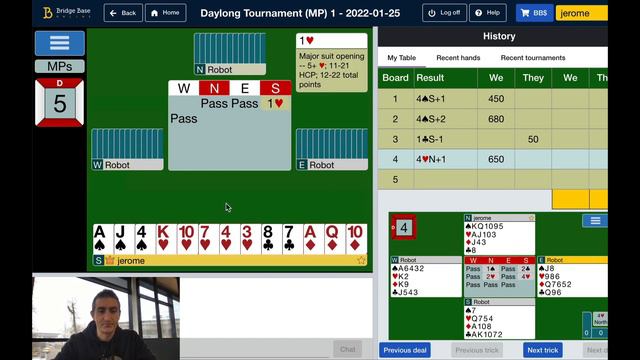
Task: Click the jerome username badge
Action: 582,13
